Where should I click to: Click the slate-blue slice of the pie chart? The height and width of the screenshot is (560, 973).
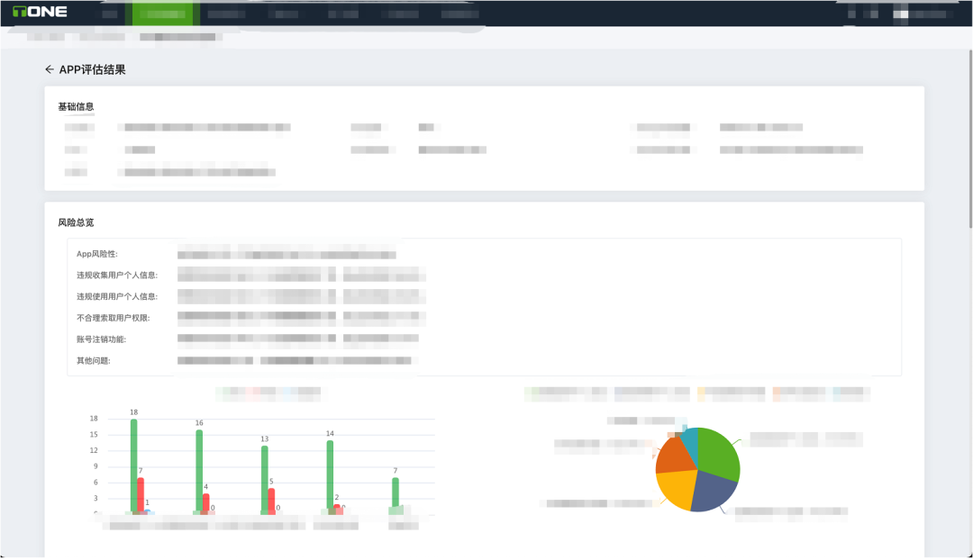714,492
